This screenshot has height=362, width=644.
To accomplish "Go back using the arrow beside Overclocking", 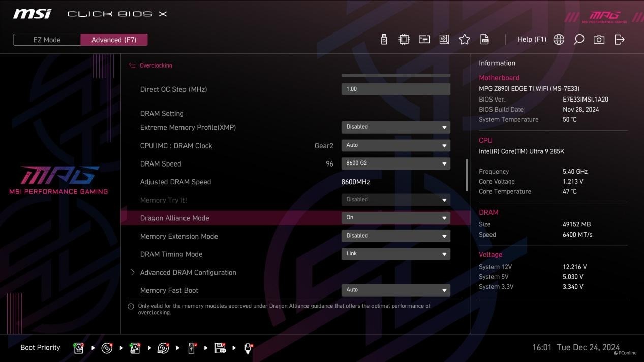I will pos(132,65).
